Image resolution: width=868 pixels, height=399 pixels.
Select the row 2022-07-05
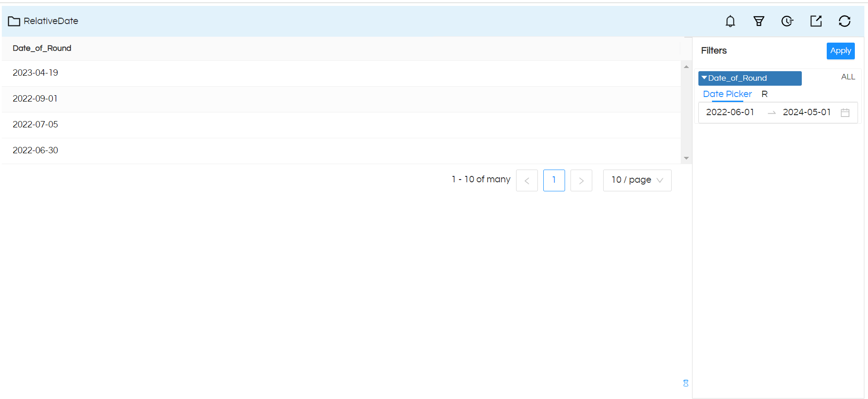pos(341,125)
